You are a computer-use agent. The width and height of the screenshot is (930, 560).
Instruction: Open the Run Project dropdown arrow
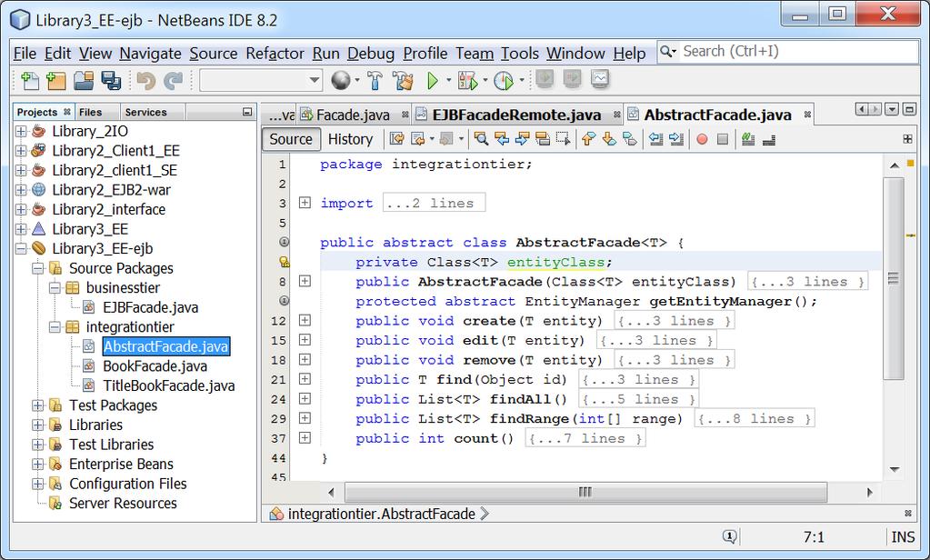coord(448,80)
